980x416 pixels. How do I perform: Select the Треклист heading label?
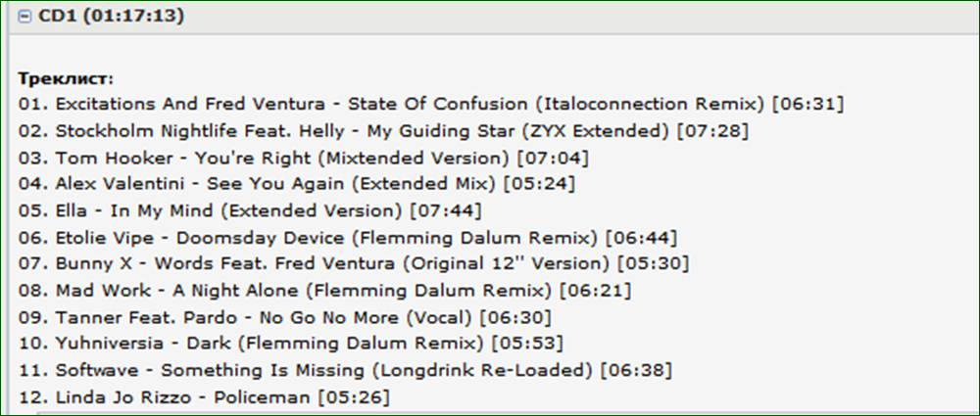tap(67, 79)
